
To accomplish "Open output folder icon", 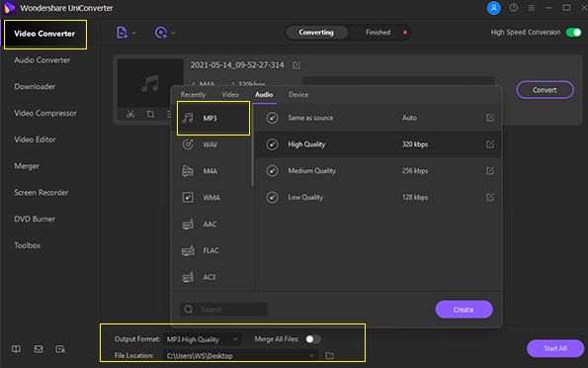I will [x=329, y=355].
